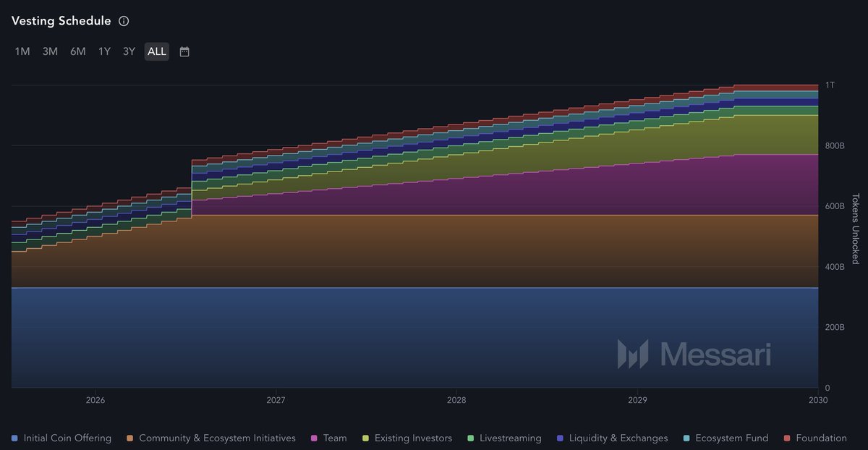The height and width of the screenshot is (450, 868).
Task: Click the info icon beside Vesting Schedule
Action: [124, 21]
